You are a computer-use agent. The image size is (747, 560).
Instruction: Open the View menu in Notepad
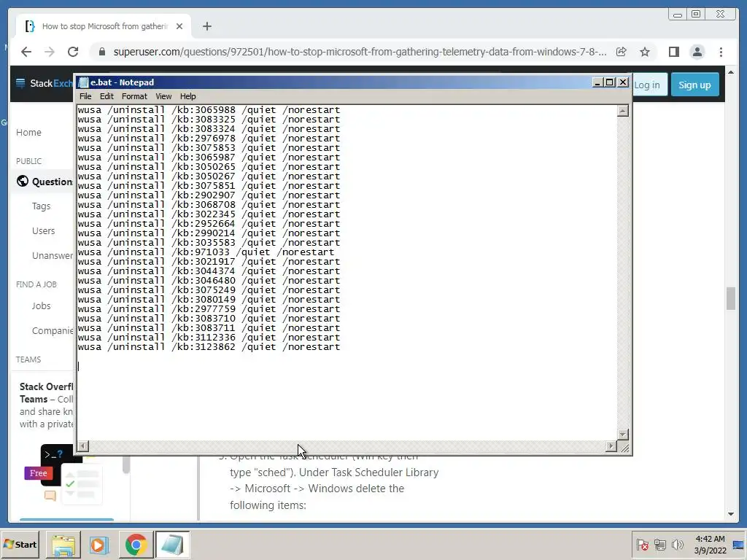(x=163, y=96)
